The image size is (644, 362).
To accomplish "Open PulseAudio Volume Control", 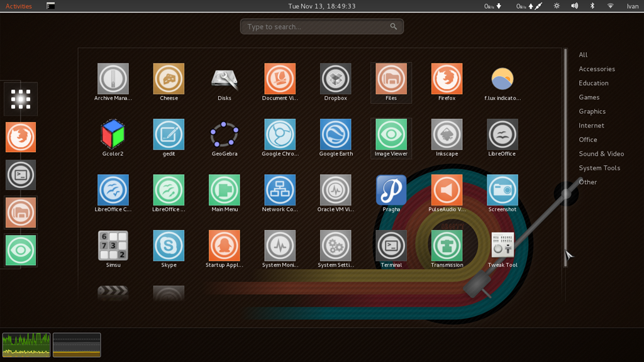I will 447,193.
